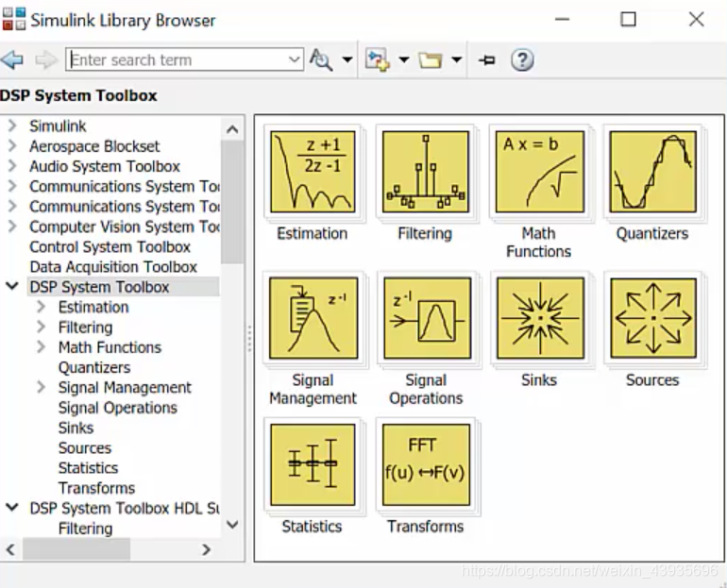The image size is (727, 588).
Task: Maximize the Simulink Library Browser window
Action: pyautogui.click(x=628, y=20)
